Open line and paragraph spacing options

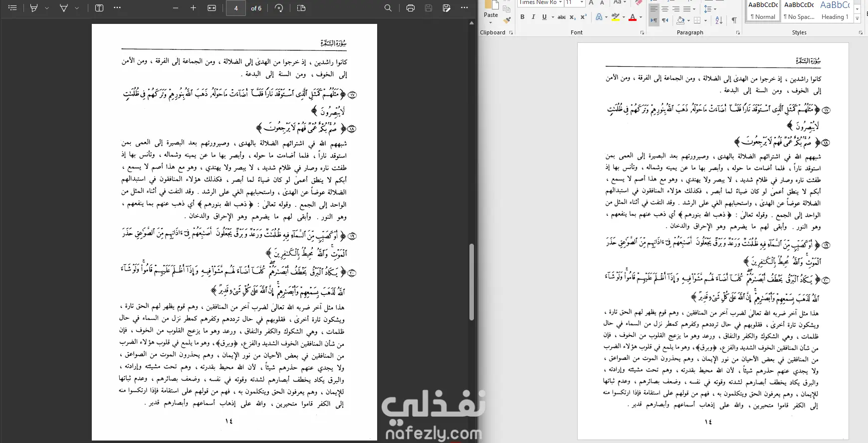click(x=709, y=9)
